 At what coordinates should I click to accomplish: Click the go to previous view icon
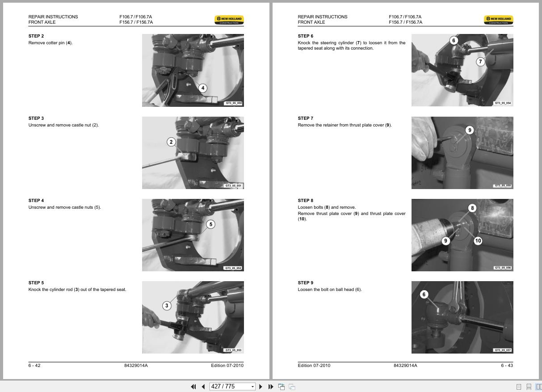point(282,387)
